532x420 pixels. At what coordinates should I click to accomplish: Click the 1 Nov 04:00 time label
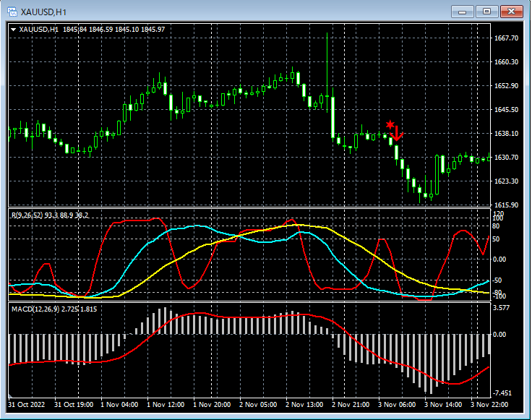coord(119,404)
